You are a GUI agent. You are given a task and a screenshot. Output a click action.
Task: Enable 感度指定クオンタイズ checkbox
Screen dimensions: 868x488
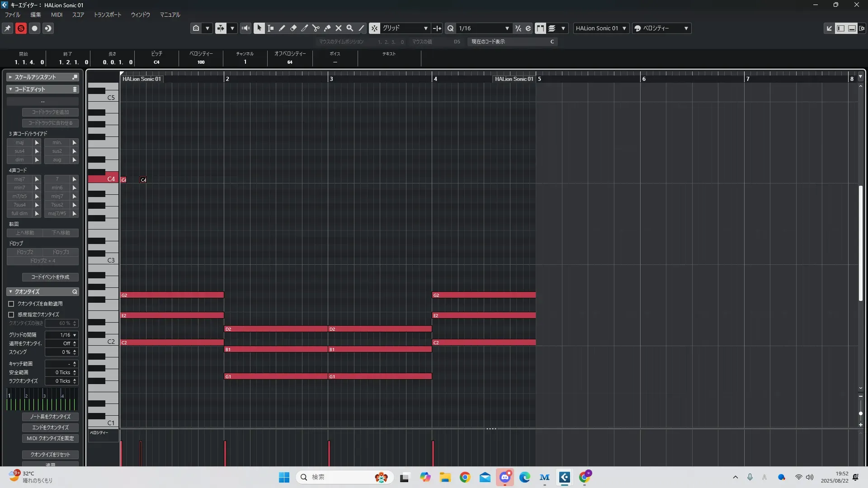[x=11, y=314]
